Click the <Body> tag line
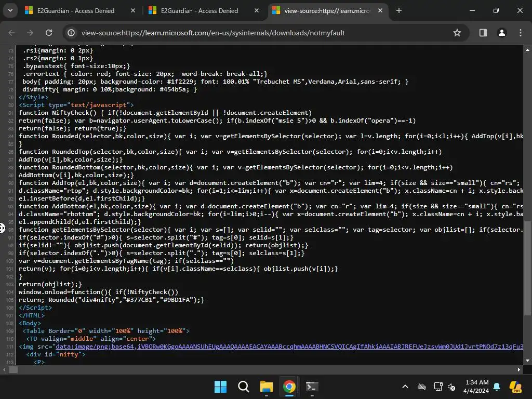532x399 pixels. [30, 323]
